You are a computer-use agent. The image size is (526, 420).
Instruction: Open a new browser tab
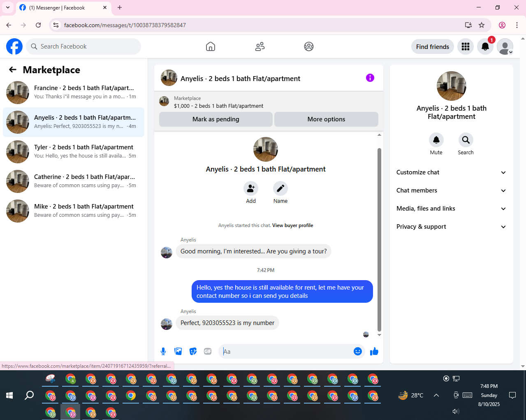tap(120, 7)
